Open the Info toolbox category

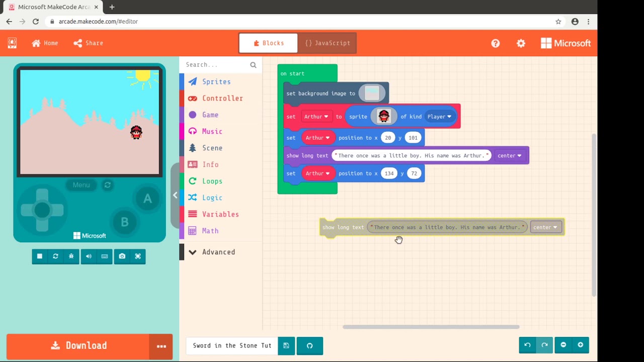pos(221,164)
